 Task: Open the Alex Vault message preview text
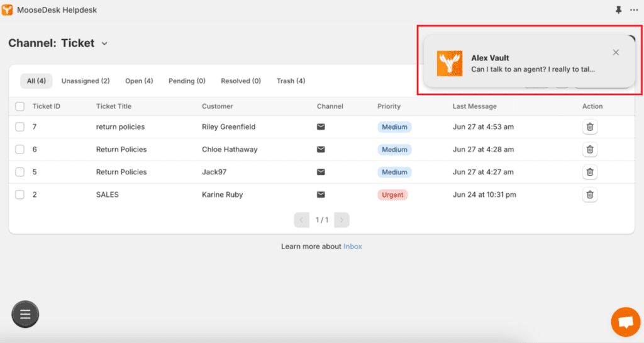pos(533,69)
